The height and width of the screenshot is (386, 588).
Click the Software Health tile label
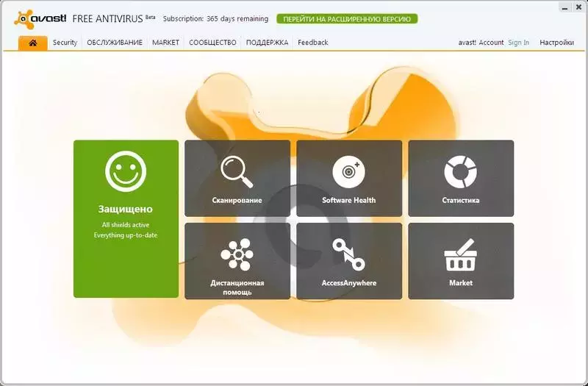[348, 200]
